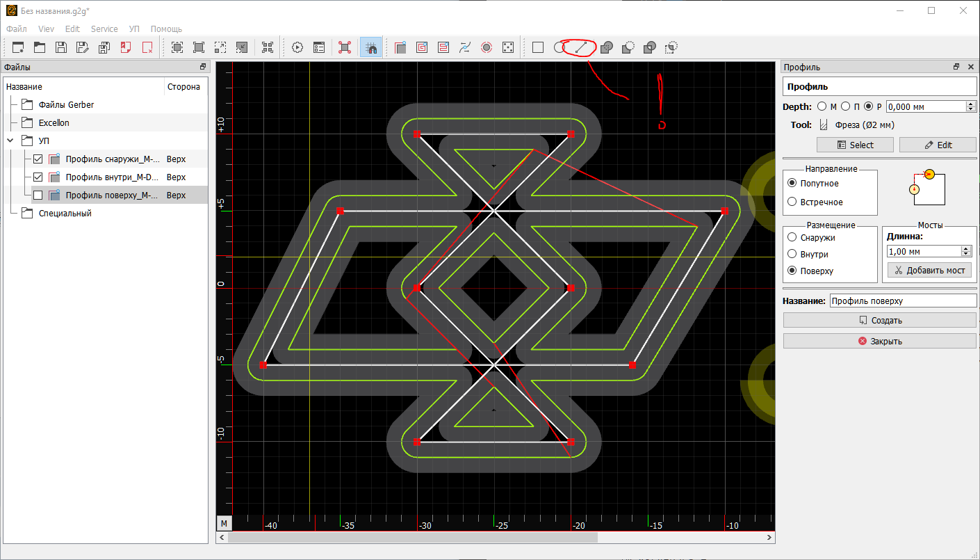The image size is (980, 560).
Task: Select the М depth radio button
Action: pyautogui.click(x=822, y=106)
